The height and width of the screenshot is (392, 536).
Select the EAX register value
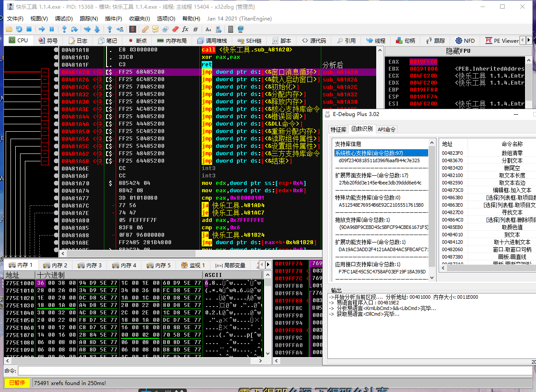click(423, 62)
